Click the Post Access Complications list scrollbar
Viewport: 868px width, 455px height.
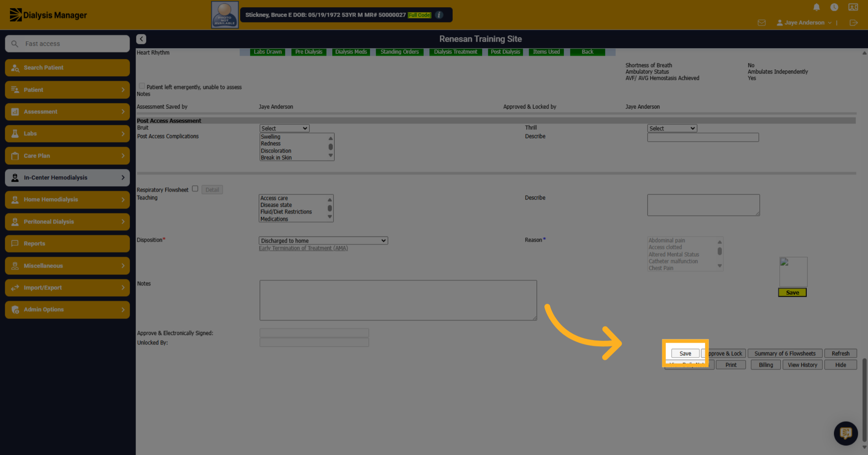[x=330, y=147]
